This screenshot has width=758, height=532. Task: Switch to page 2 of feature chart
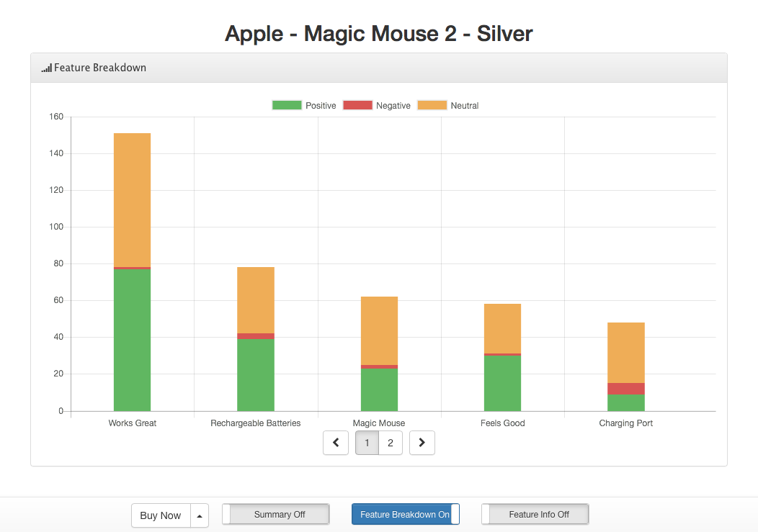click(x=391, y=443)
